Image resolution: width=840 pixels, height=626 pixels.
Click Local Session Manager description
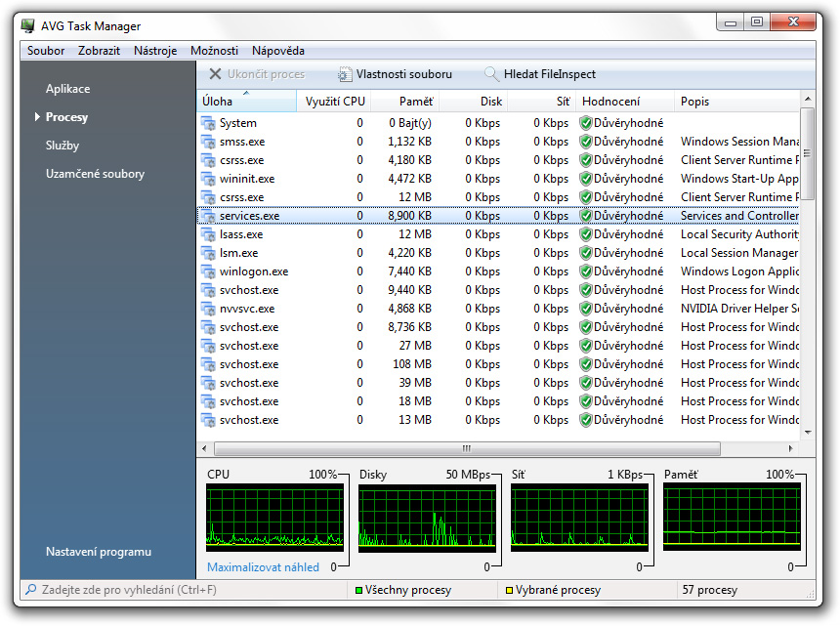pos(739,253)
